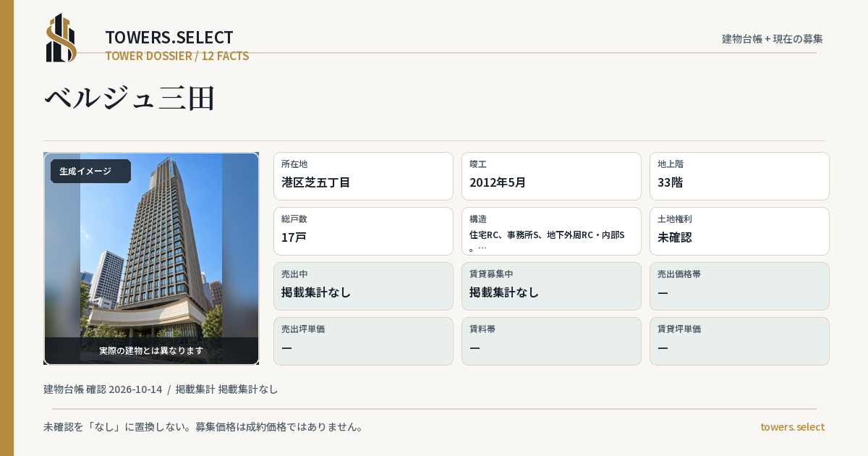Click the 売出中 card
The image size is (868, 456).
click(363, 286)
